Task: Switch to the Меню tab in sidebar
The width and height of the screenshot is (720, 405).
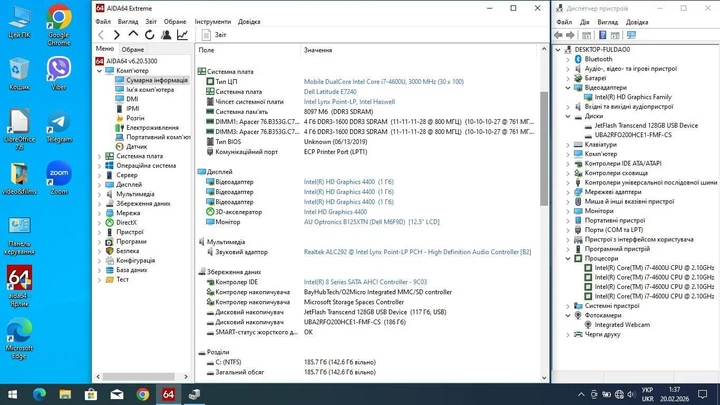Action: click(x=105, y=49)
